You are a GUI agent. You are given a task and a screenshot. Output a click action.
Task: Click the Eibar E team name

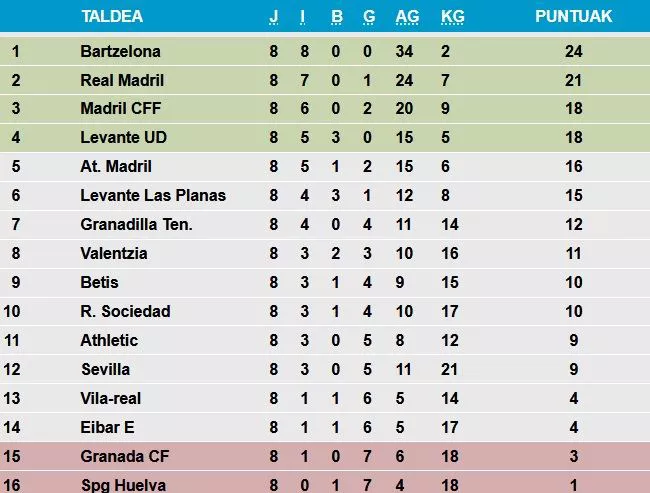coord(107,427)
